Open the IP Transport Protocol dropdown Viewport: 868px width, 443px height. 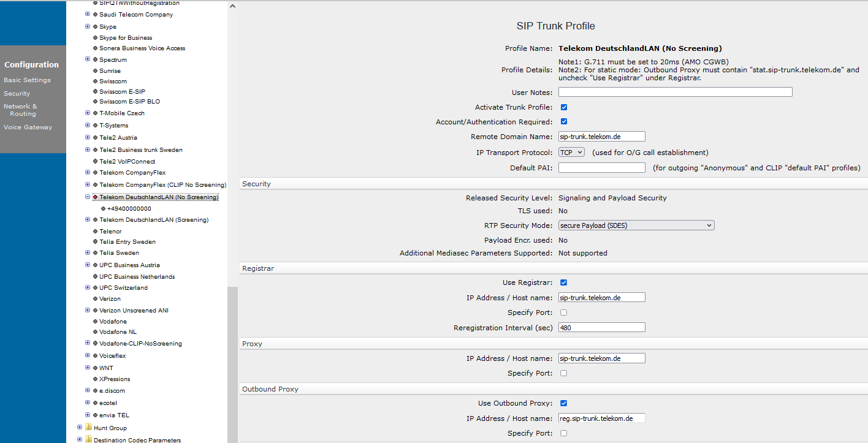572,152
